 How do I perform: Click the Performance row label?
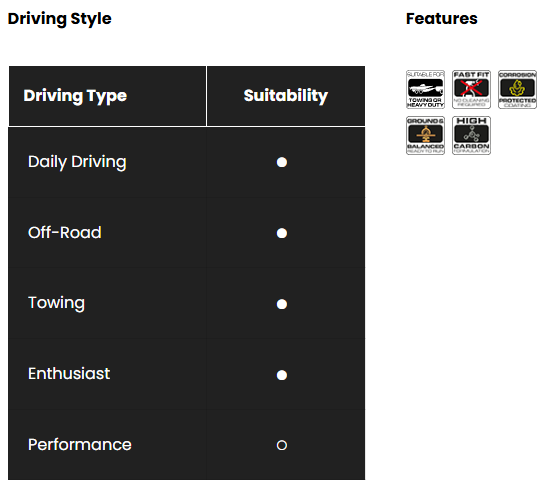[80, 445]
